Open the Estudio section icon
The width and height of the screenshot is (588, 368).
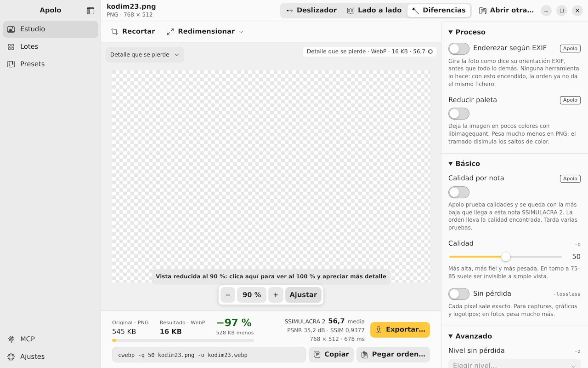tap(11, 29)
